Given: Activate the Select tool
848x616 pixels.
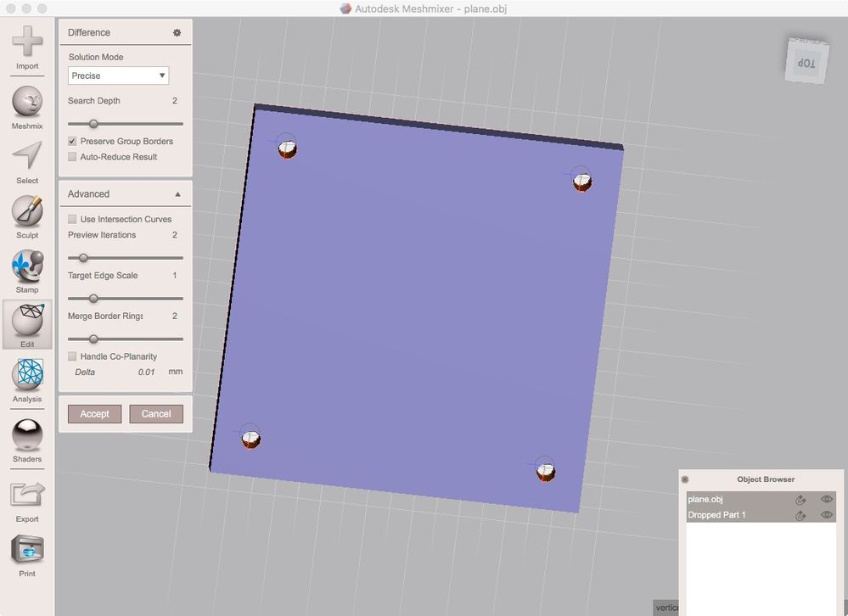Looking at the screenshot, I should click(27, 161).
